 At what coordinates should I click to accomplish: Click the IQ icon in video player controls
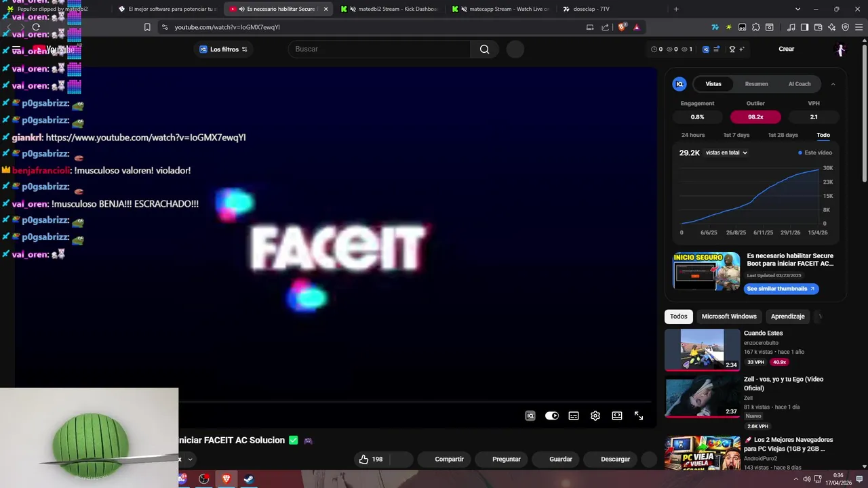[x=530, y=415]
